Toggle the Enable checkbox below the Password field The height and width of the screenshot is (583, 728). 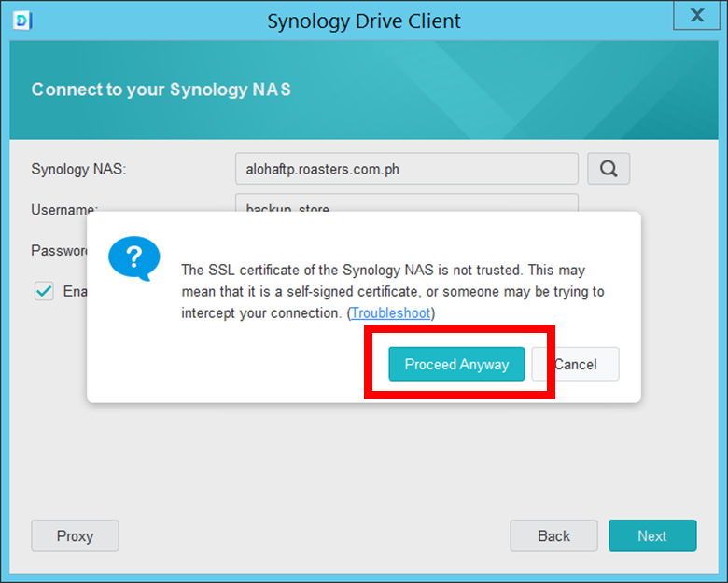point(44,291)
